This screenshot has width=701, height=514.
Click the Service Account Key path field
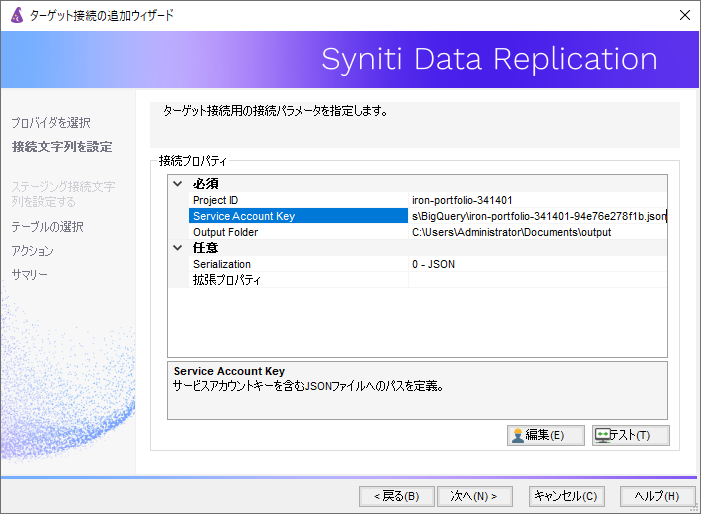pos(537,216)
